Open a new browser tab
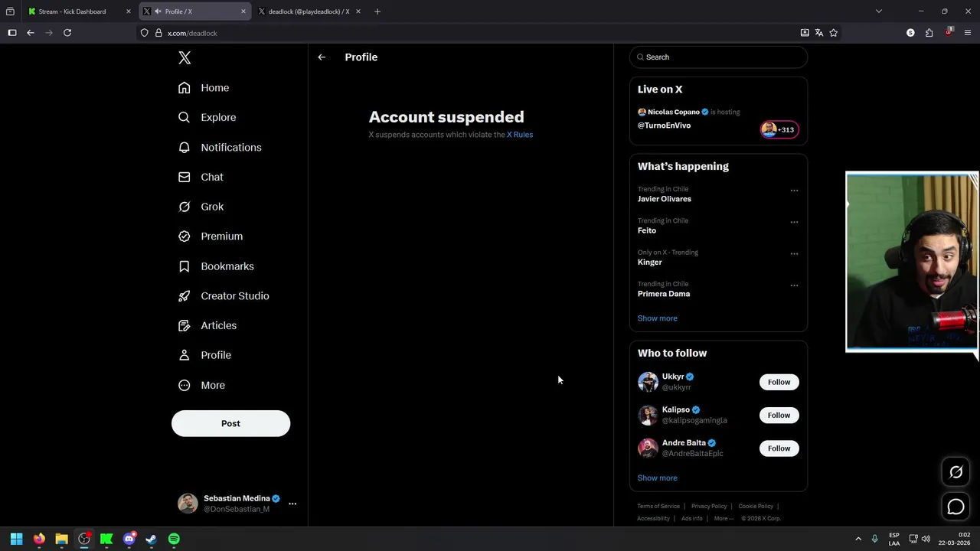 [377, 11]
